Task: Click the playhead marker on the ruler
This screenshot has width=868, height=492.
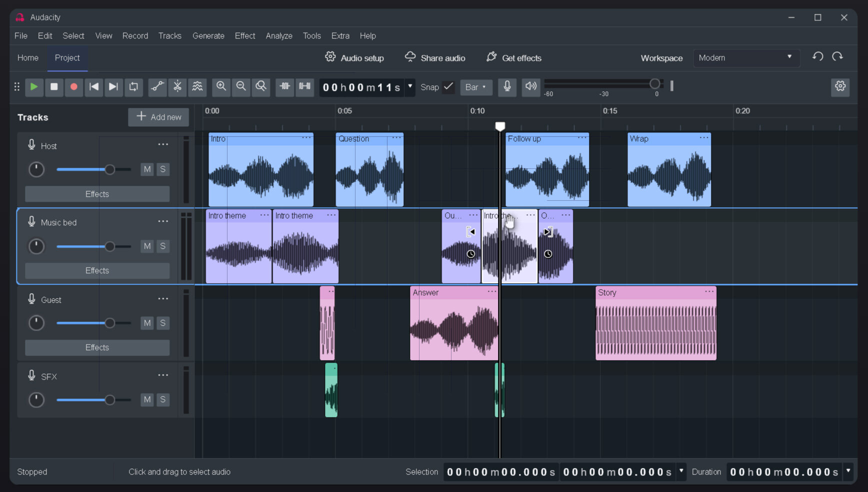Action: click(500, 126)
